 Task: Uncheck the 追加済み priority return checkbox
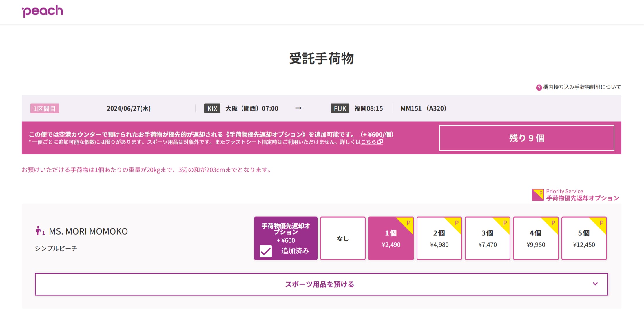coord(266,251)
